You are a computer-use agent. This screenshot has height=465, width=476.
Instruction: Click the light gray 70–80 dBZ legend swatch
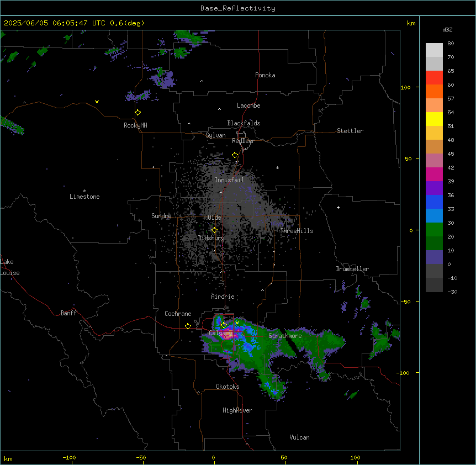click(434, 50)
